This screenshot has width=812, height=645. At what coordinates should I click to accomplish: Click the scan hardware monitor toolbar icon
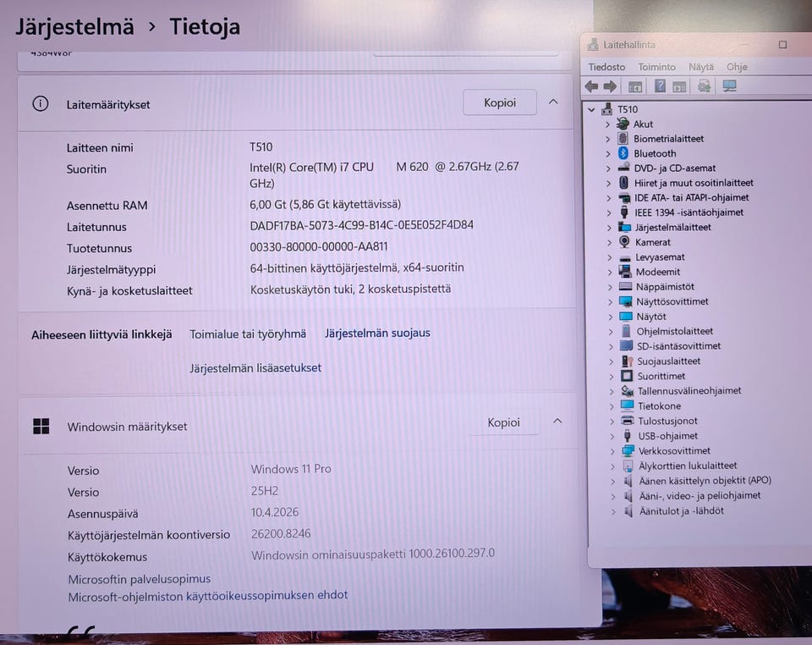tap(729, 86)
